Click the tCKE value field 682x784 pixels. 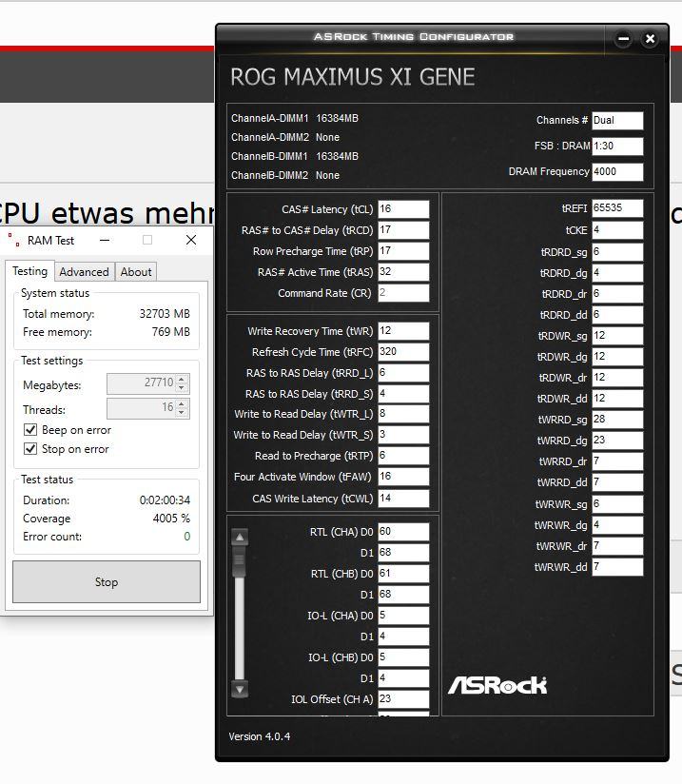coord(617,230)
